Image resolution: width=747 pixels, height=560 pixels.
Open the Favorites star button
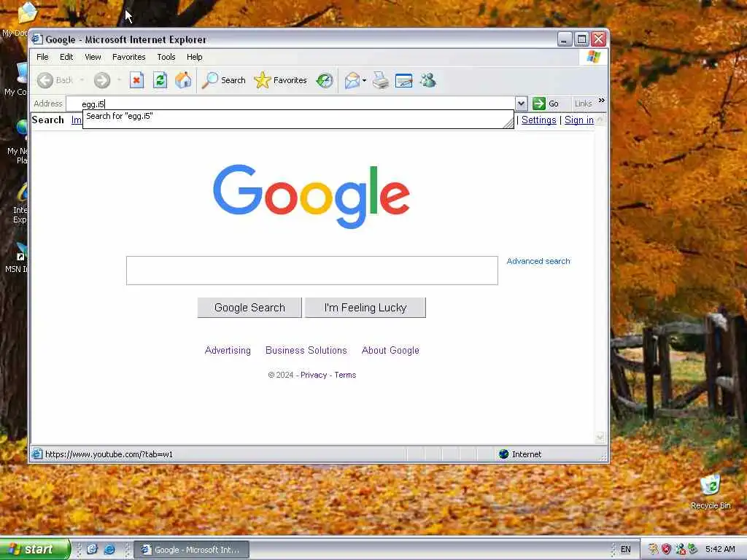point(281,80)
